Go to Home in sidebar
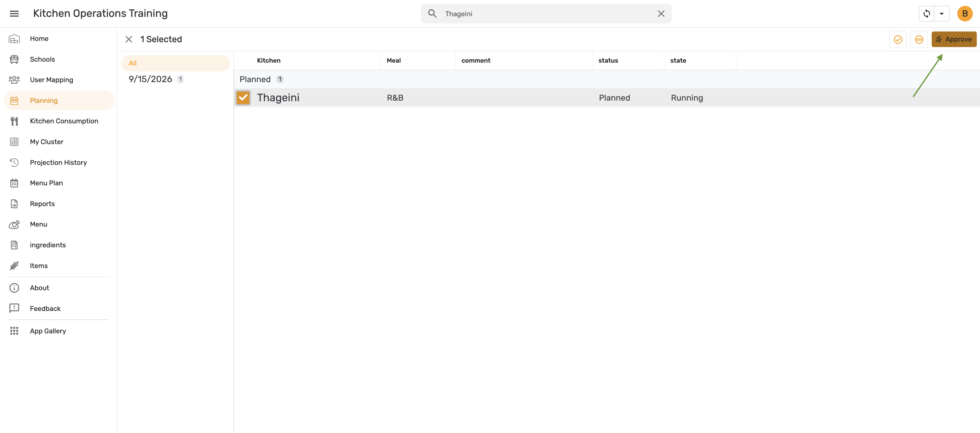The image size is (980, 433). tap(59, 38)
